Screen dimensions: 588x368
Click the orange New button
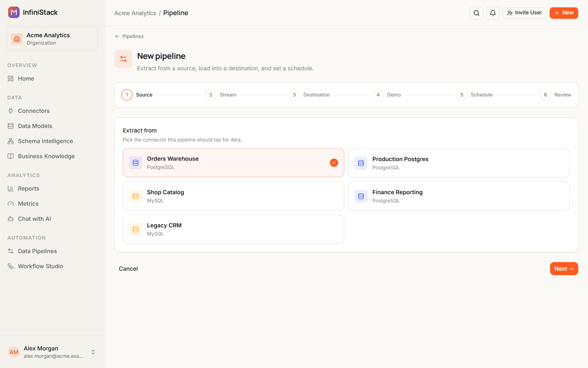click(x=564, y=13)
